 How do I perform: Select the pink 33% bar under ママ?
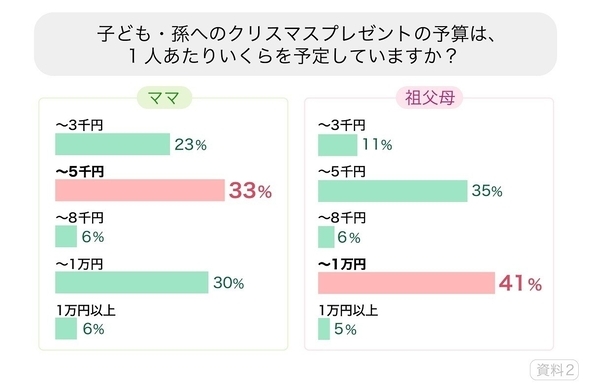(x=140, y=190)
